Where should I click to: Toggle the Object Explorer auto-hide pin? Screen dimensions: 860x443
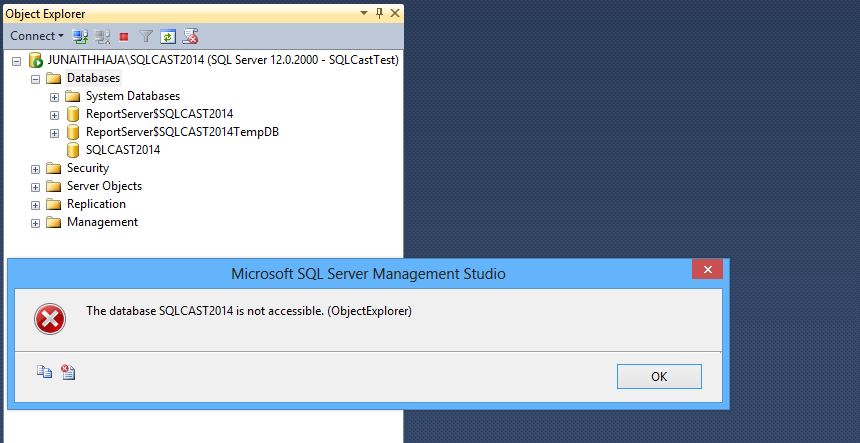[x=380, y=14]
